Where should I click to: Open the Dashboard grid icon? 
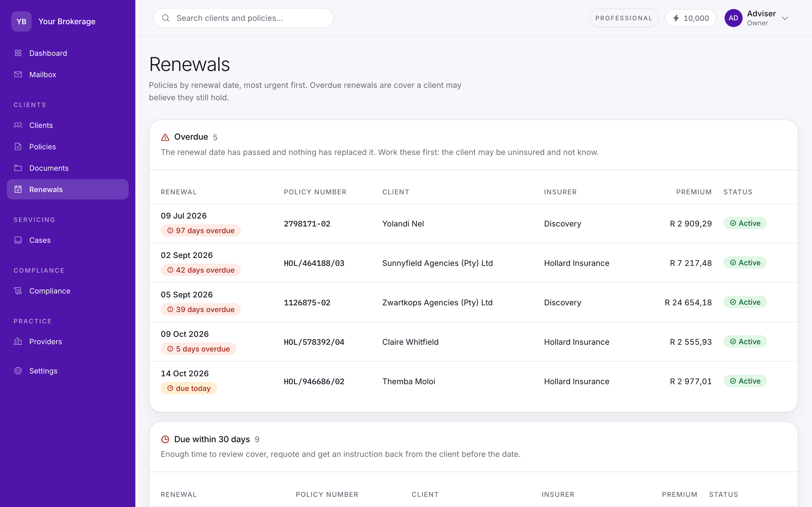click(18, 53)
